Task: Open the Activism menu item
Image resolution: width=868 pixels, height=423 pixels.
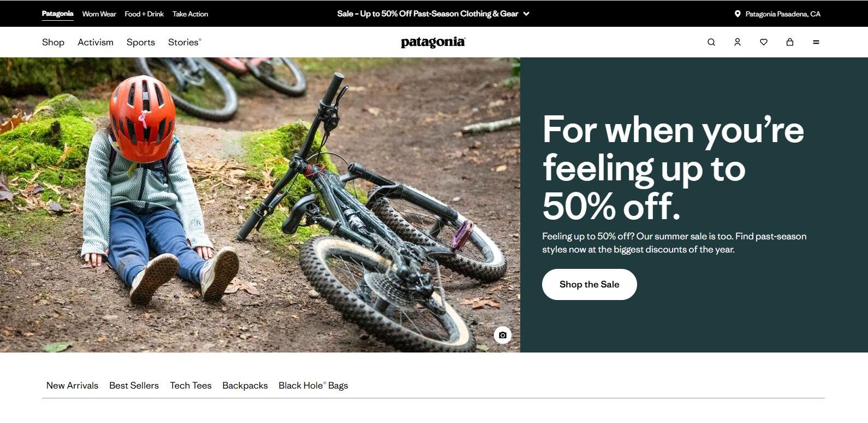Action: 96,42
